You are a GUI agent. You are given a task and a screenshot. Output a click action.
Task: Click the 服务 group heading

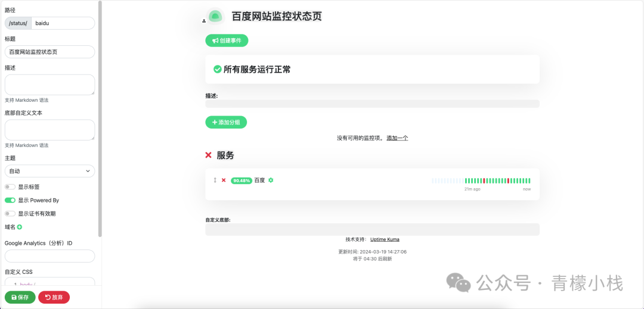[x=225, y=155]
